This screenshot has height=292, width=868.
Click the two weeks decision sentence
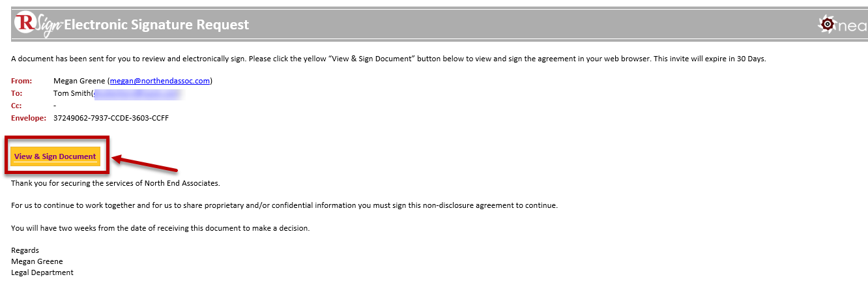[160, 228]
